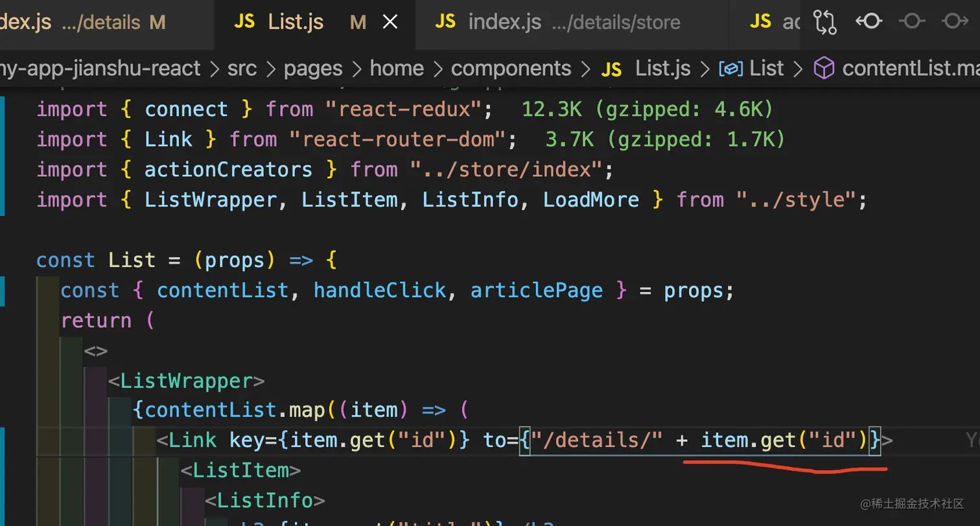Viewport: 980px width, 526px height.
Task: Click actionCreators in the import line
Action: 229,170
